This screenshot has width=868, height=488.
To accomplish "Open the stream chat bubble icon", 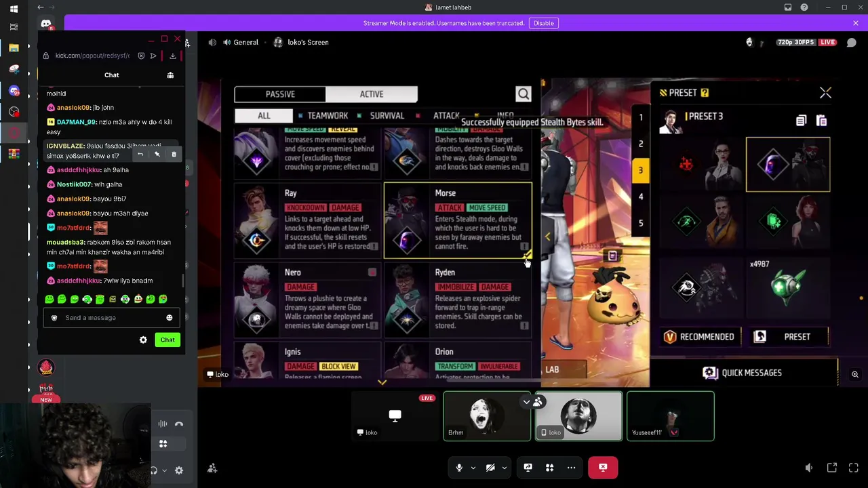I will tap(852, 42).
